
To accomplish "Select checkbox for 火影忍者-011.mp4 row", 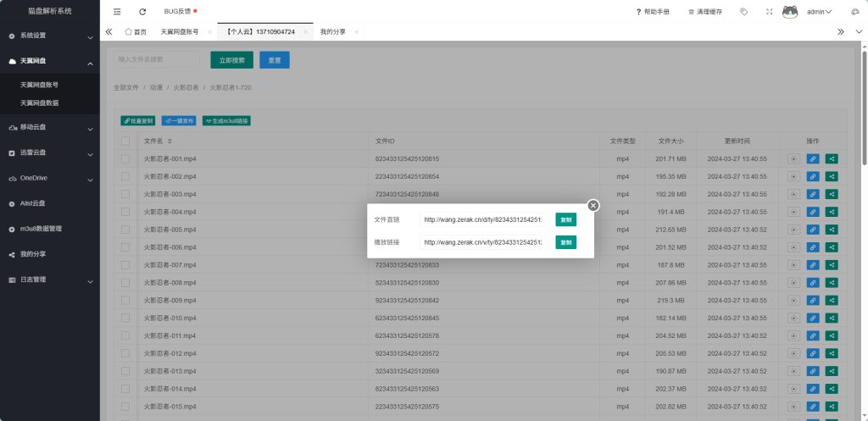I will pos(125,335).
